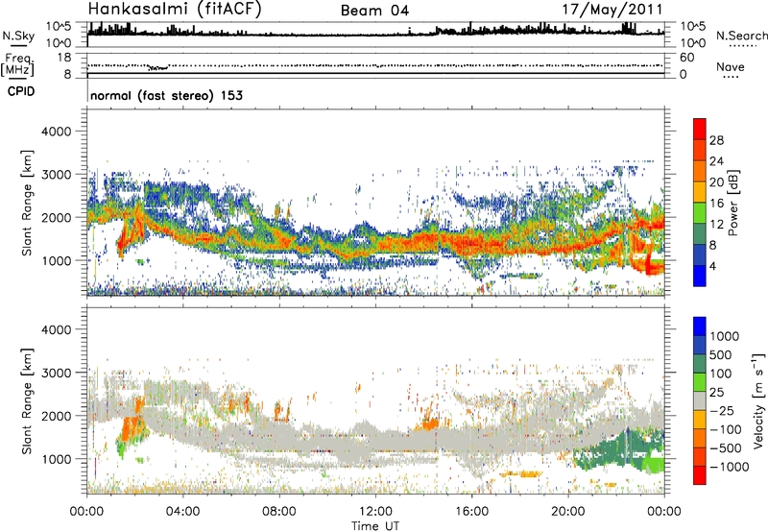Viewport: 768px width, 532px height.
Task: Click the '-1000' Velocity color bar value
Action: click(730, 467)
